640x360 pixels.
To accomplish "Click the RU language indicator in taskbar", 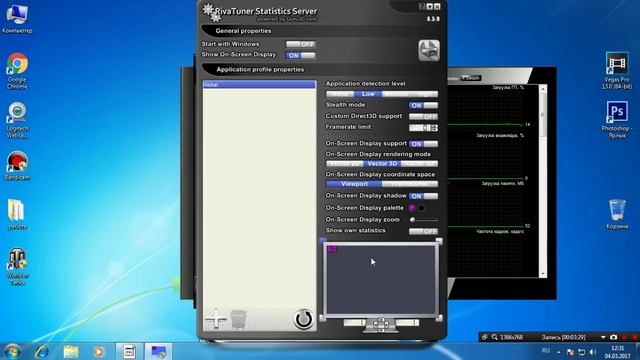I will click(545, 351).
